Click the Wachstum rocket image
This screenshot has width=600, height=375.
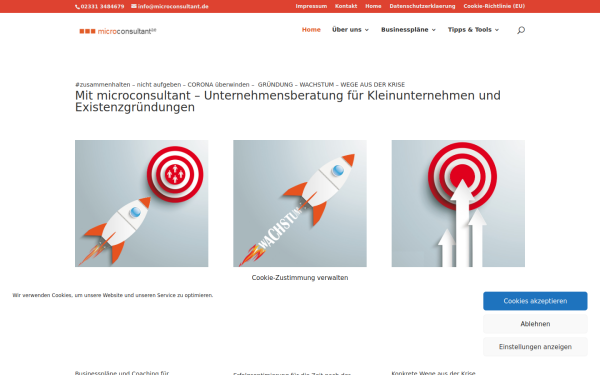tap(300, 203)
